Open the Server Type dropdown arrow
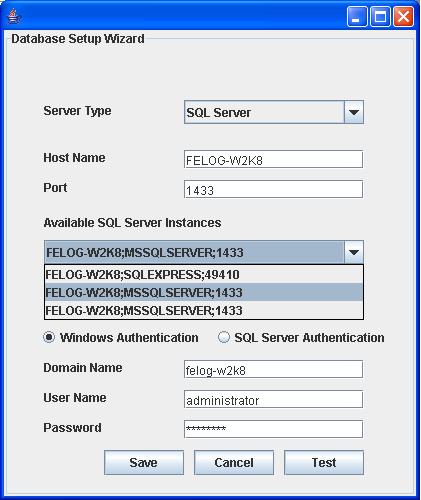Screen dimensions: 421x500 pyautogui.click(x=354, y=112)
